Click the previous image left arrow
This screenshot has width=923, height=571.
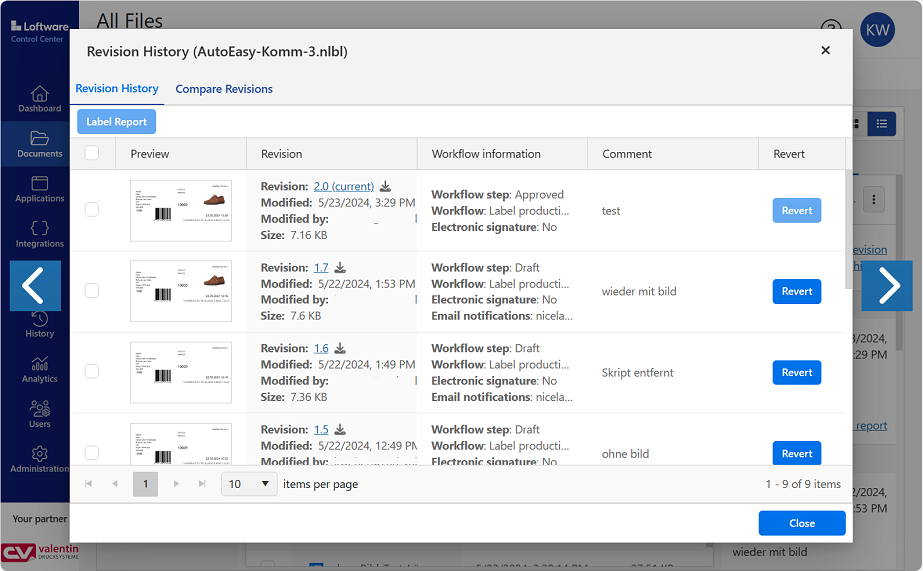(x=35, y=286)
